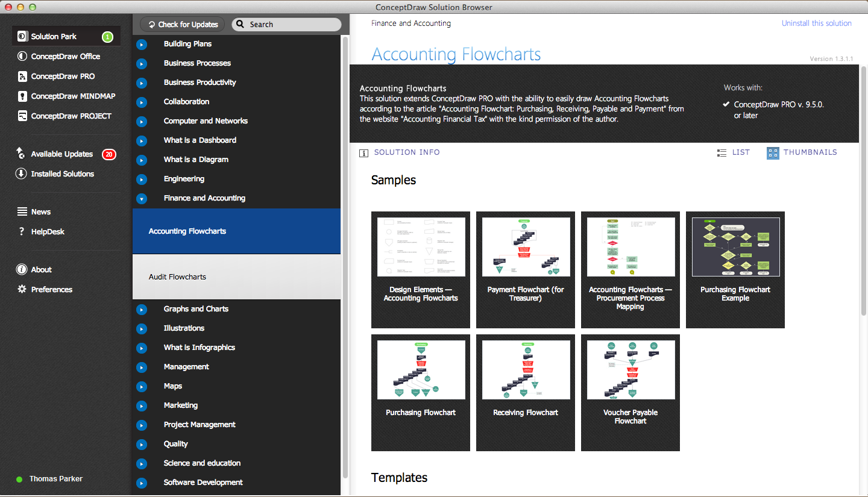This screenshot has height=497, width=868.
Task: Click the Solution Park icon
Action: click(x=22, y=37)
